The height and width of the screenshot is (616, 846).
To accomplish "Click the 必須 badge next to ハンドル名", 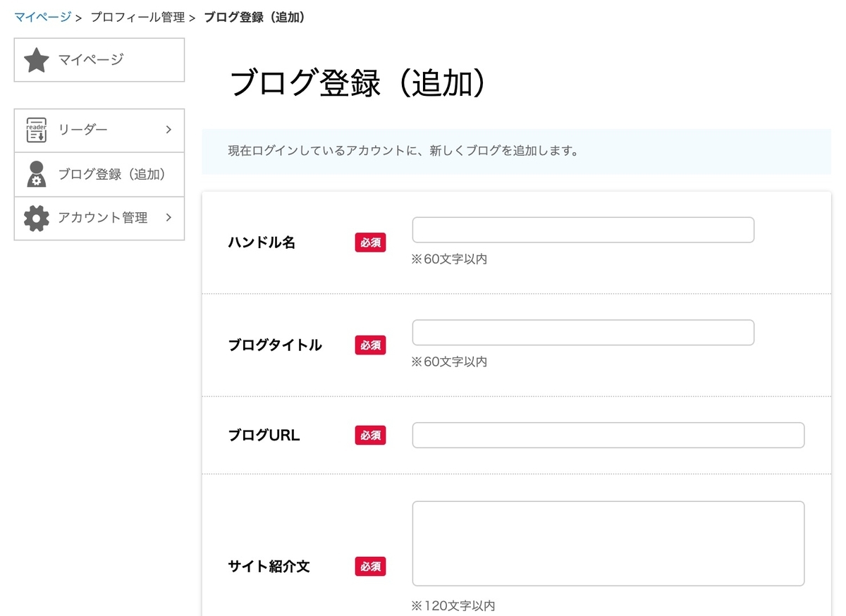I will [370, 242].
